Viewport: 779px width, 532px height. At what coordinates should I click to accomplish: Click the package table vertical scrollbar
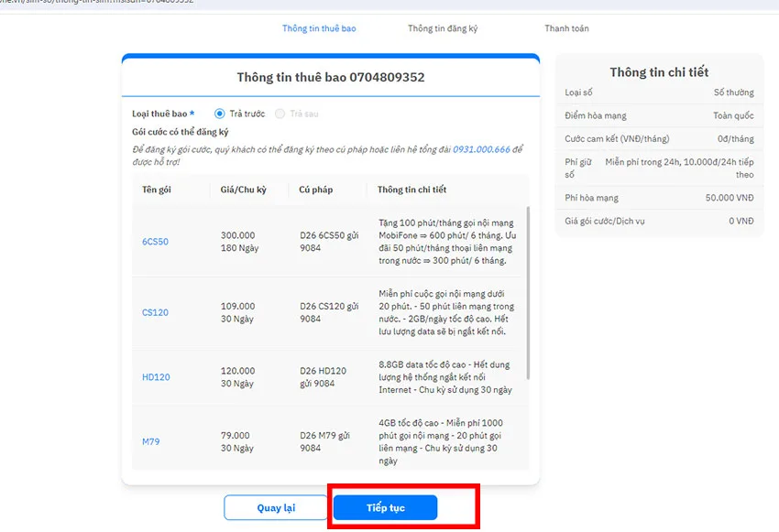[x=528, y=293]
